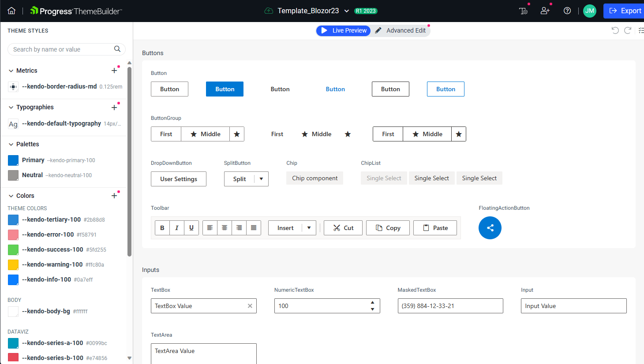Clear the TextBox Value field with X

pos(250,306)
